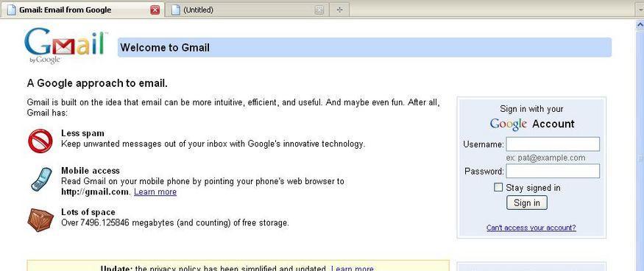
Task: Tick the Stay signed in checkbox
Action: click(x=498, y=188)
